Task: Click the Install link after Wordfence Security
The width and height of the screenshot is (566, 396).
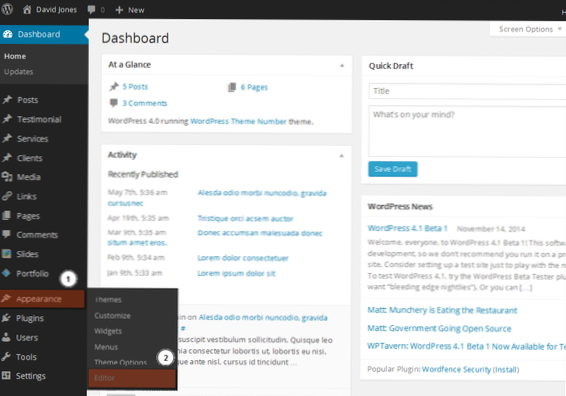Action: (506, 369)
